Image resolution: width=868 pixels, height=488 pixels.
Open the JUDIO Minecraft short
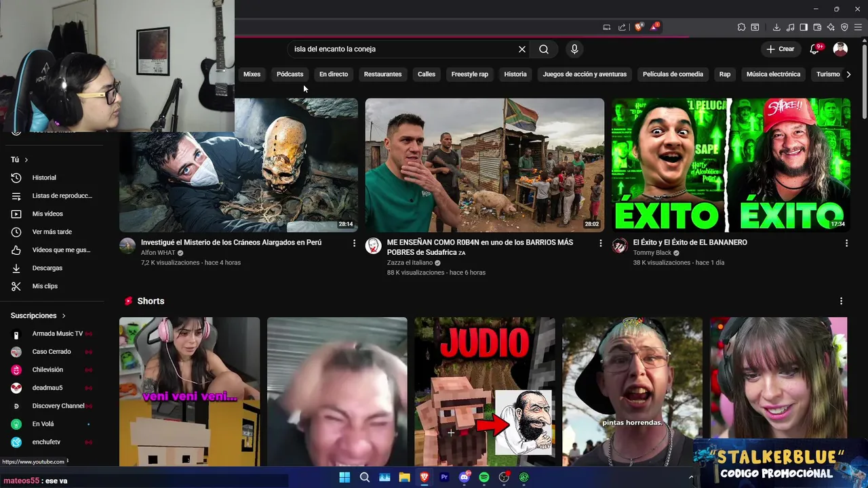tap(485, 392)
